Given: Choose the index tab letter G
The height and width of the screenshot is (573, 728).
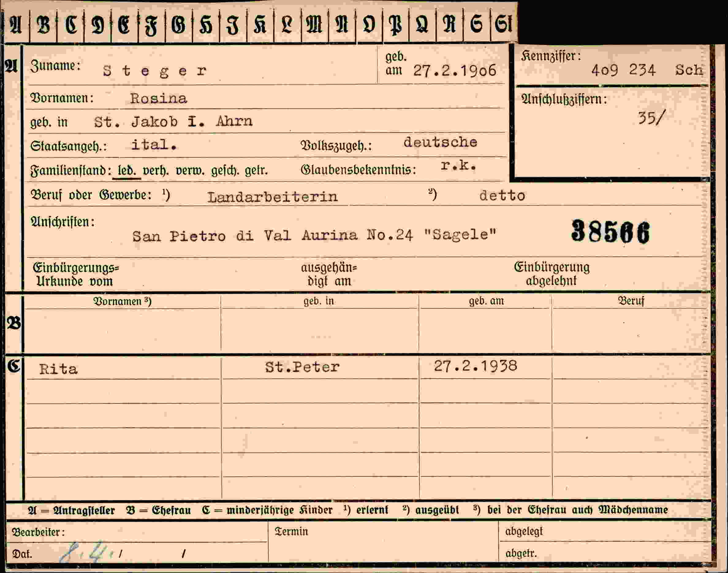Looking at the screenshot, I should (x=178, y=25).
